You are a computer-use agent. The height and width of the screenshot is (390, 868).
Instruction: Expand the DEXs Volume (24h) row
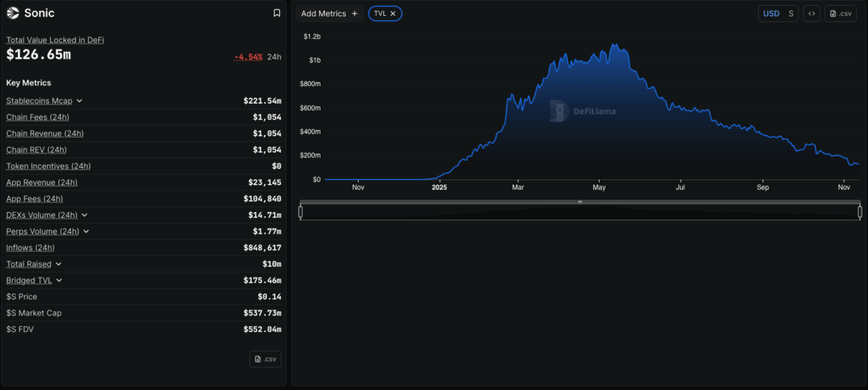(85, 216)
